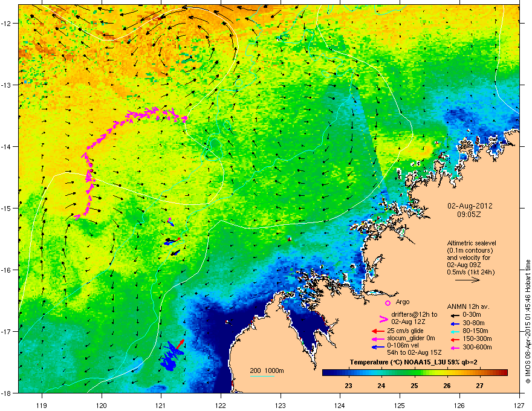532x411 pixels.
Task: Click the 300-600m depth label
Action: point(477,347)
